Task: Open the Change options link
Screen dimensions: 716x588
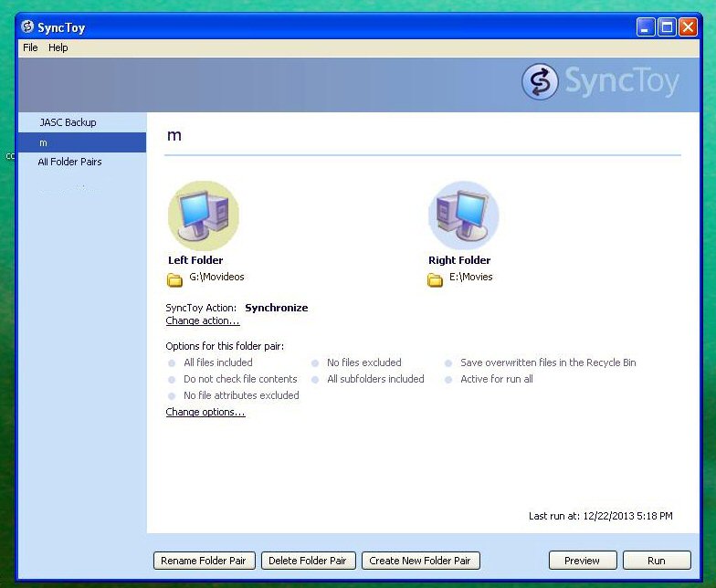Action: point(205,412)
